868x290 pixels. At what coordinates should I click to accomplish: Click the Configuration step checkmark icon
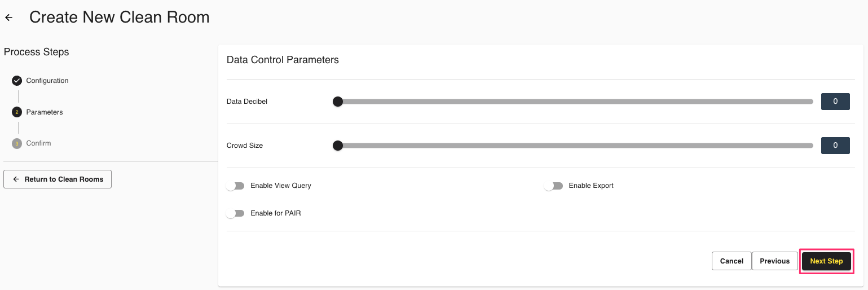pos(17,81)
